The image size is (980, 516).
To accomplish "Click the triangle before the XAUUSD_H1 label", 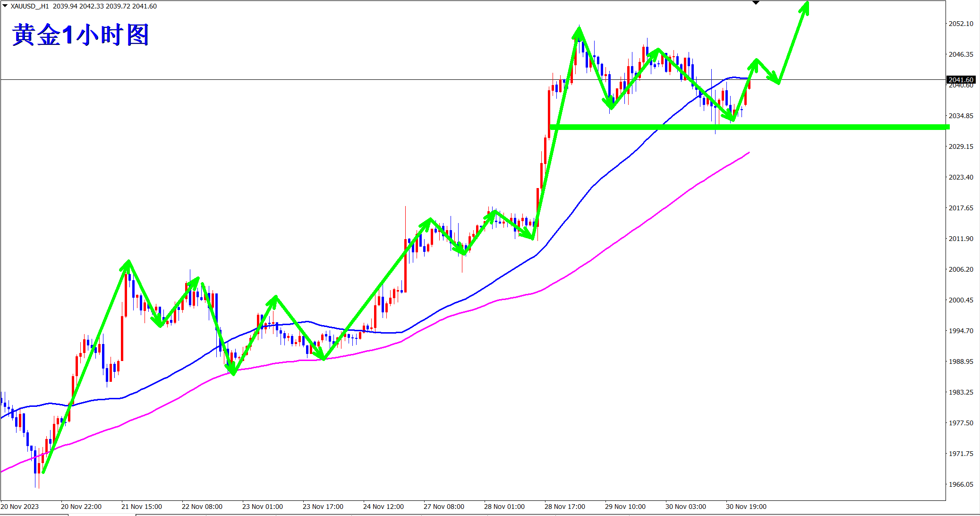I will tap(5, 6).
